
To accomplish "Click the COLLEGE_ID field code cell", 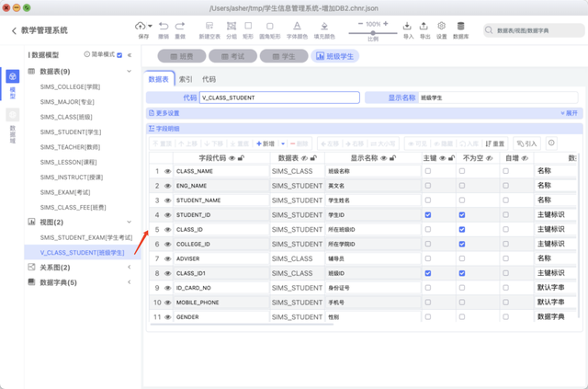I will pyautogui.click(x=221, y=245).
